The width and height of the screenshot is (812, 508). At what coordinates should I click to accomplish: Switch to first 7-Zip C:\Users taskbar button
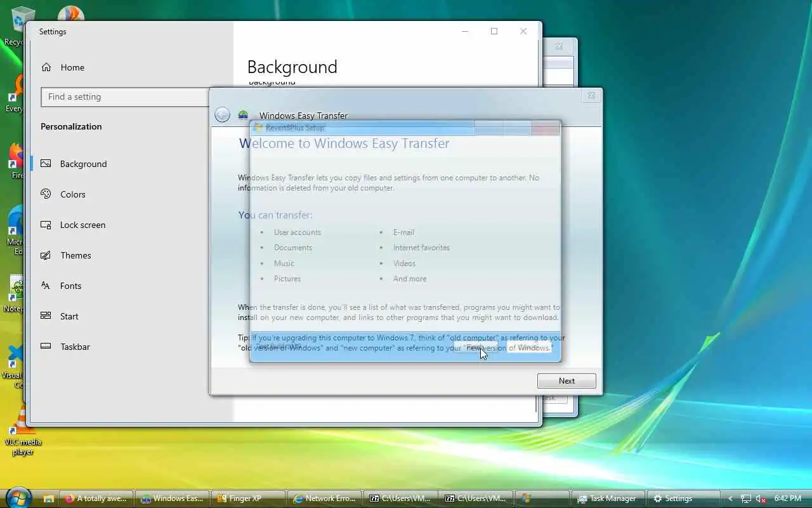(400, 498)
